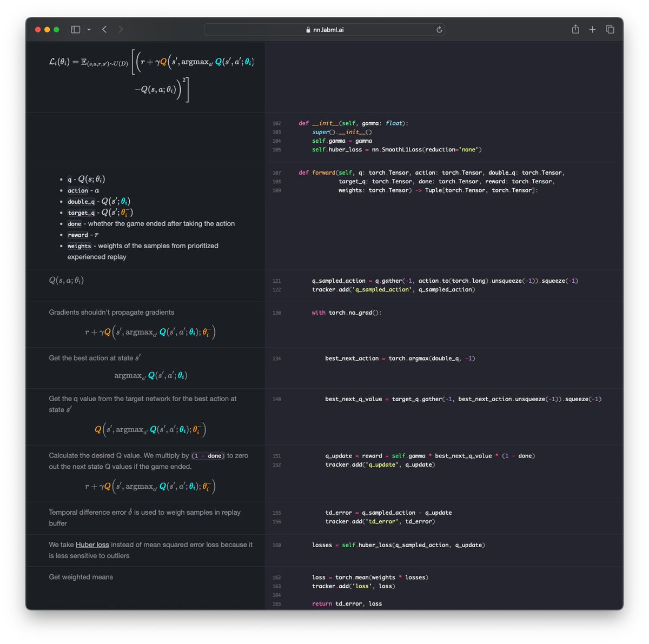Click the 'self.huber_loss = nn.SmoothL1Loss' line
649x644 pixels.
coord(397,150)
